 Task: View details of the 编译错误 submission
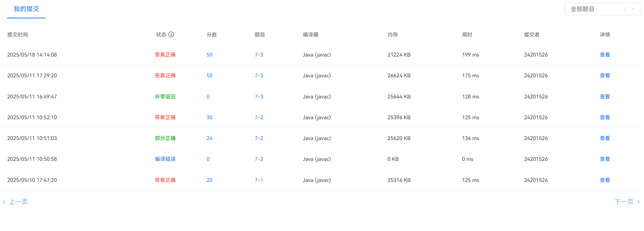tap(605, 159)
